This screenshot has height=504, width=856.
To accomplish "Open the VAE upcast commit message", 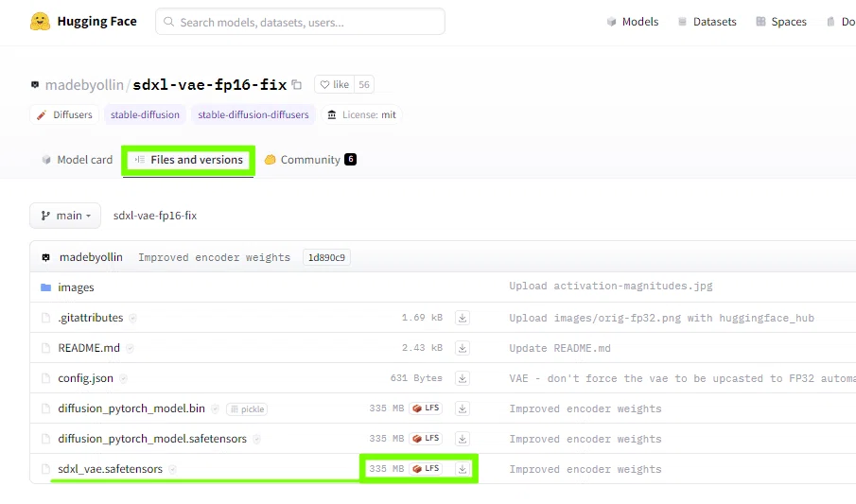I will [682, 378].
